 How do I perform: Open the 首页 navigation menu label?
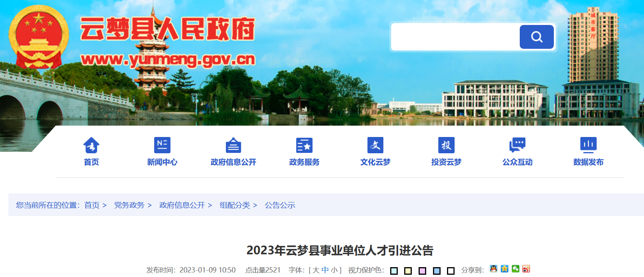coord(91,162)
